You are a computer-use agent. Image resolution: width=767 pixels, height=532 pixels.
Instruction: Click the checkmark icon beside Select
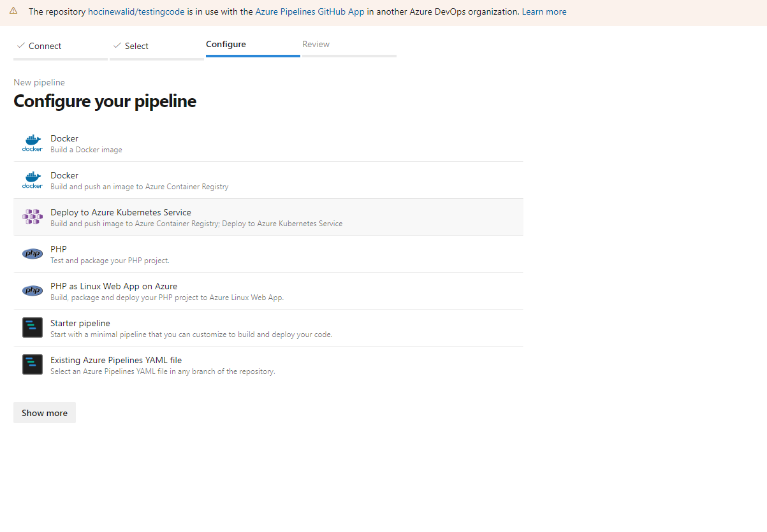(117, 46)
